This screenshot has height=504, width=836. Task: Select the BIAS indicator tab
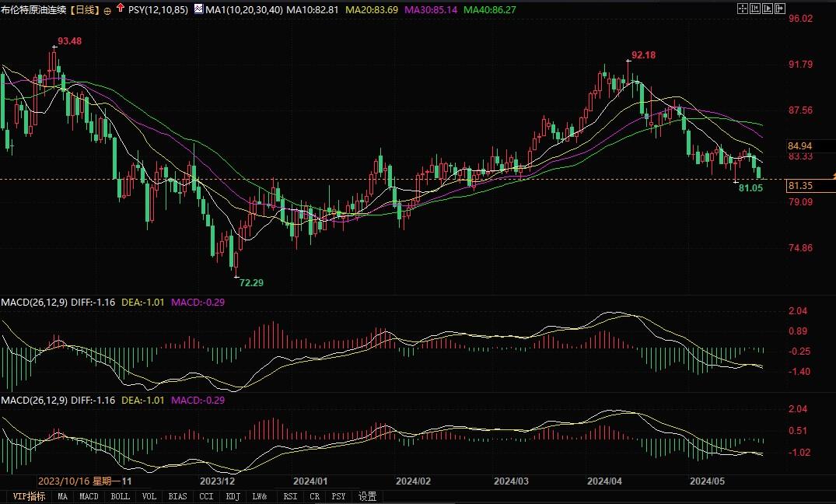tap(177, 496)
